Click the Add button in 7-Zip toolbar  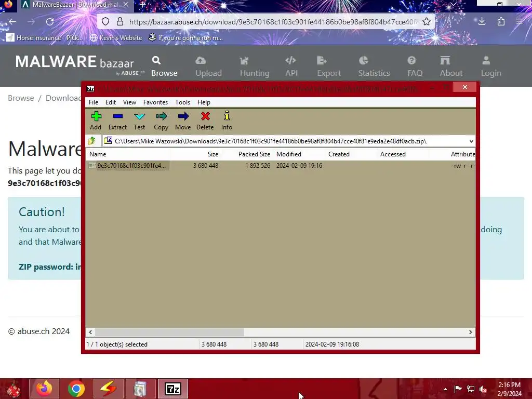pos(96,121)
